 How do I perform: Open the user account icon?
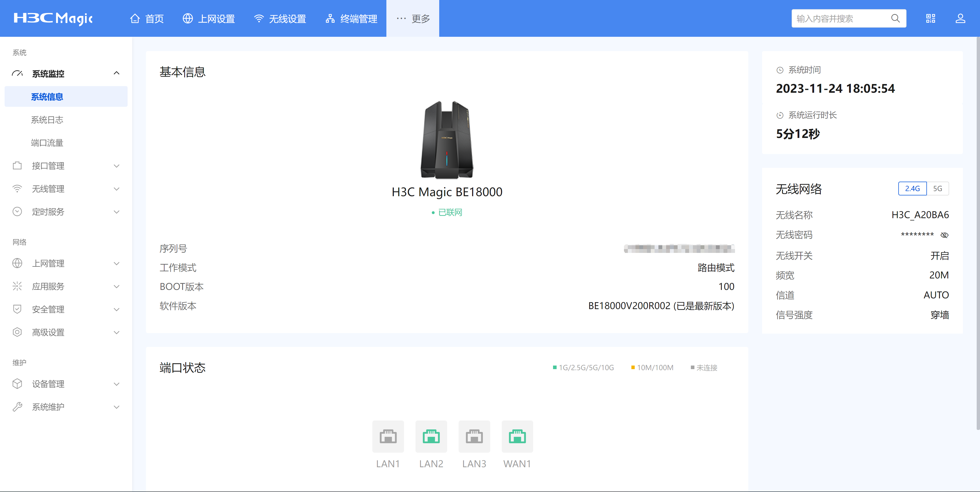pyautogui.click(x=960, y=18)
